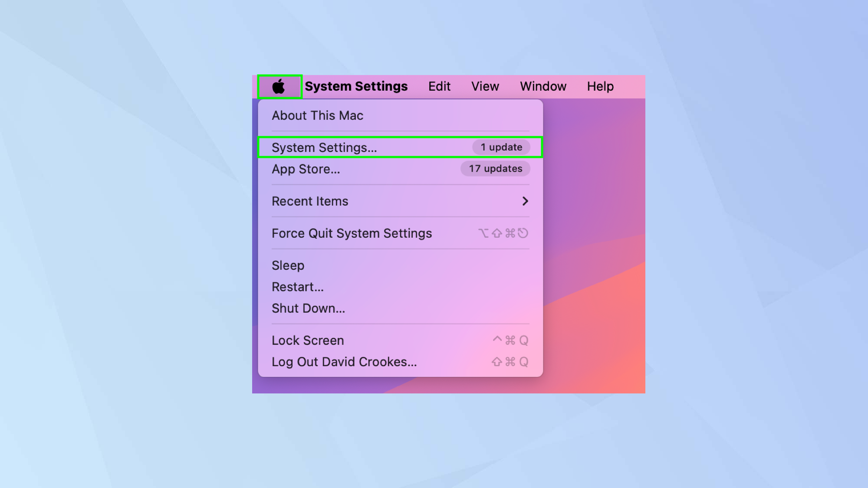
Task: Click the 1 update badge
Action: [501, 147]
